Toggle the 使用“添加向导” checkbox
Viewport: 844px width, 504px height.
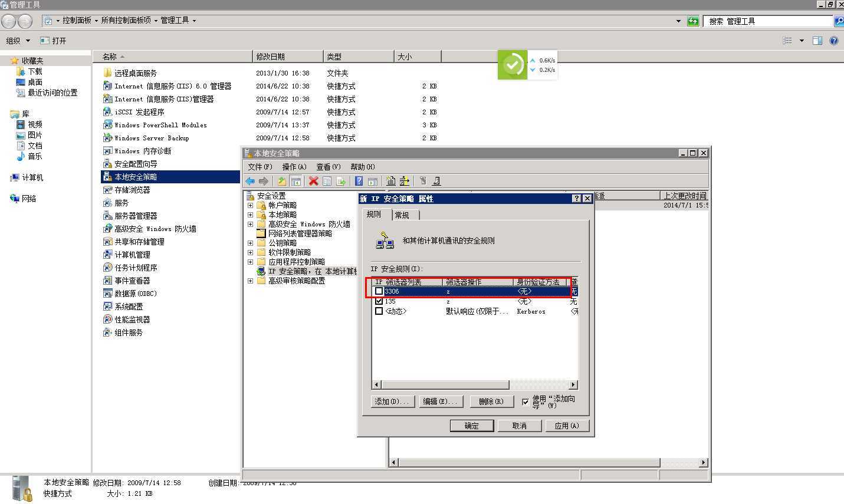click(x=526, y=402)
